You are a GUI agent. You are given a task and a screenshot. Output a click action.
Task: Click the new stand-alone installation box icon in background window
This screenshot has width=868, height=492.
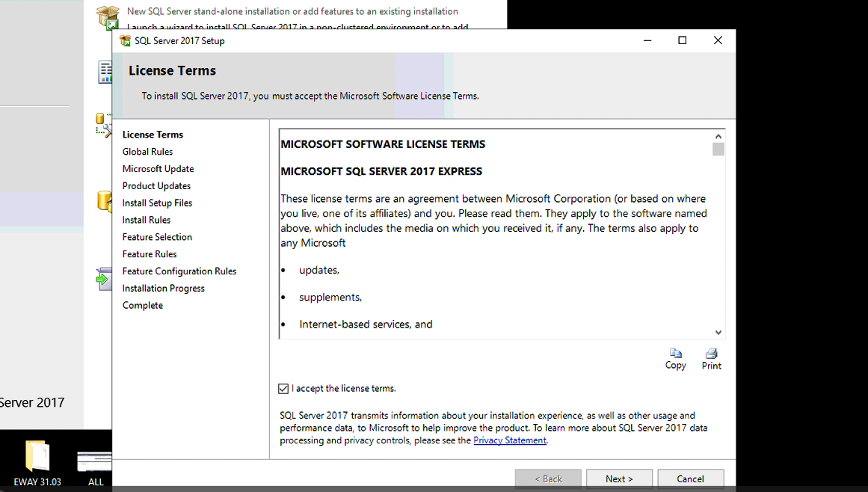[x=108, y=16]
